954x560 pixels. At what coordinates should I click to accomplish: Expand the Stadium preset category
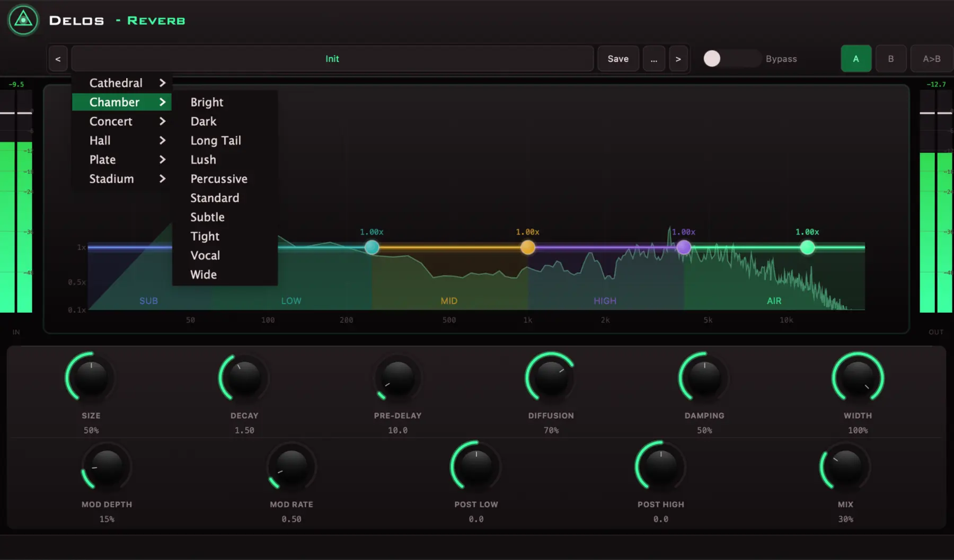pos(122,179)
